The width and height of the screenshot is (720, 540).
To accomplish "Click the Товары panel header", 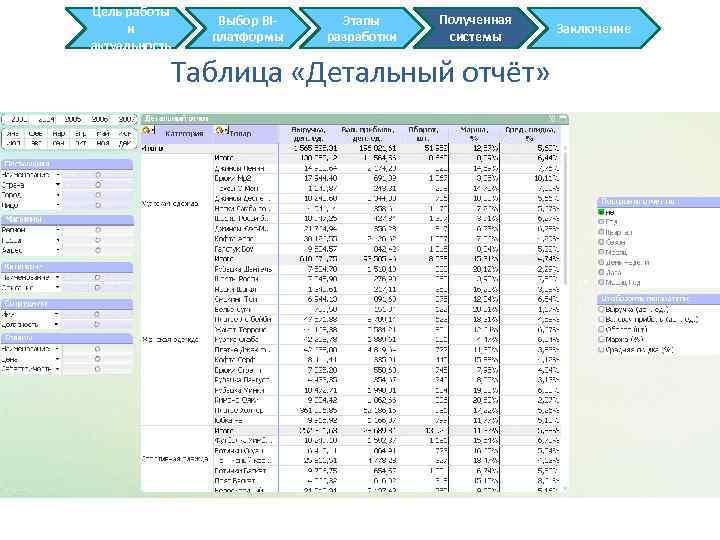I will (67, 338).
